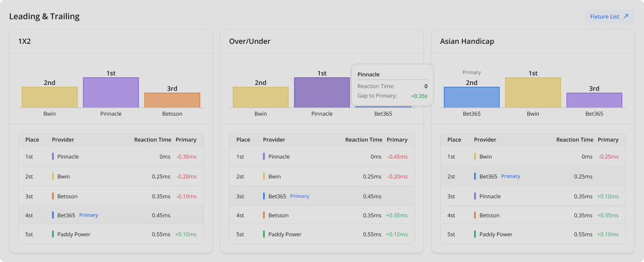Click the orange Betsson 3rd bar in 1X2
The image size is (644, 262).
pos(172,100)
